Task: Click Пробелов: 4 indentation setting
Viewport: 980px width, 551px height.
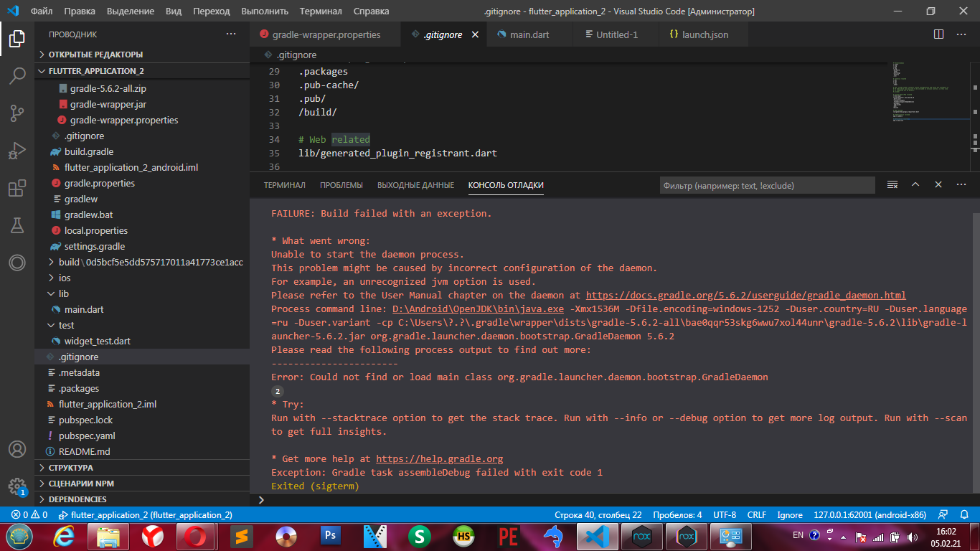Action: [677, 515]
